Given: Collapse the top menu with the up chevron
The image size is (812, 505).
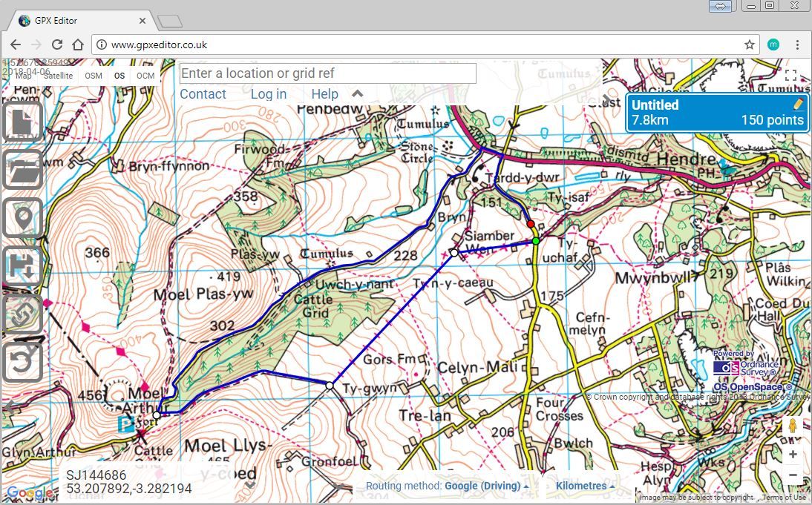Looking at the screenshot, I should 357,93.
